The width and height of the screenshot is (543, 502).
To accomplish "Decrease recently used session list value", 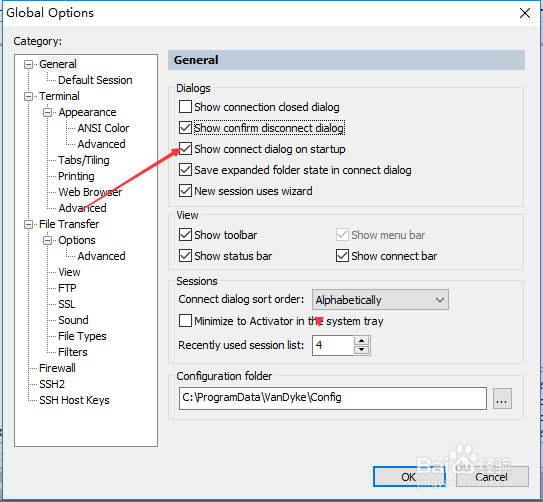I will tap(362, 350).
